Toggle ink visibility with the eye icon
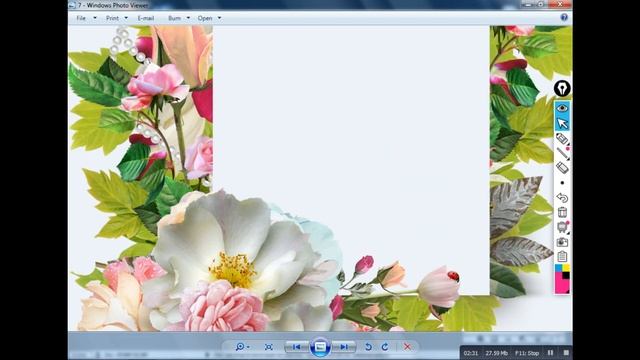This screenshot has width=640, height=360. pos(562,108)
